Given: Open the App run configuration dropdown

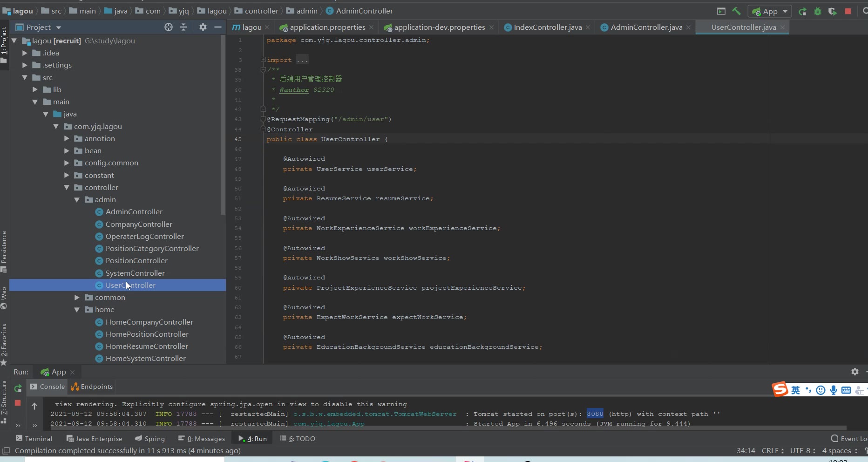Looking at the screenshot, I should [x=770, y=11].
